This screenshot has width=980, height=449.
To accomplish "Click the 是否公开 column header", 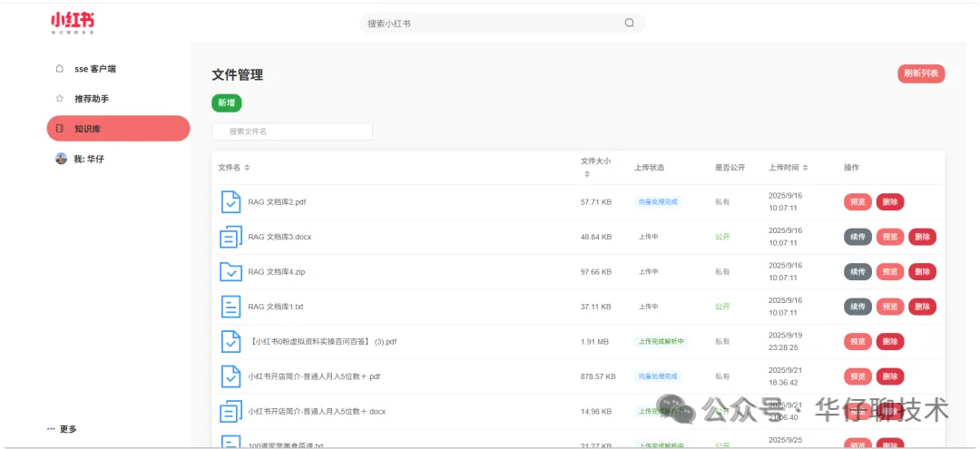I will point(730,168).
